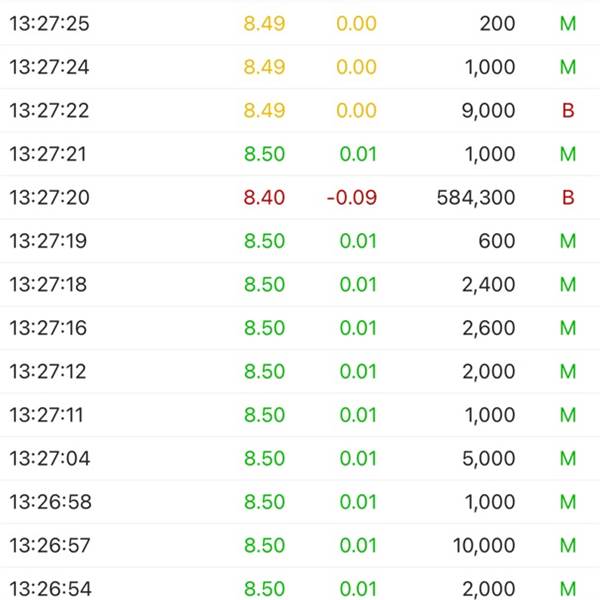Select the 13:27:19 trade row
The image size is (600, 600).
(300, 241)
